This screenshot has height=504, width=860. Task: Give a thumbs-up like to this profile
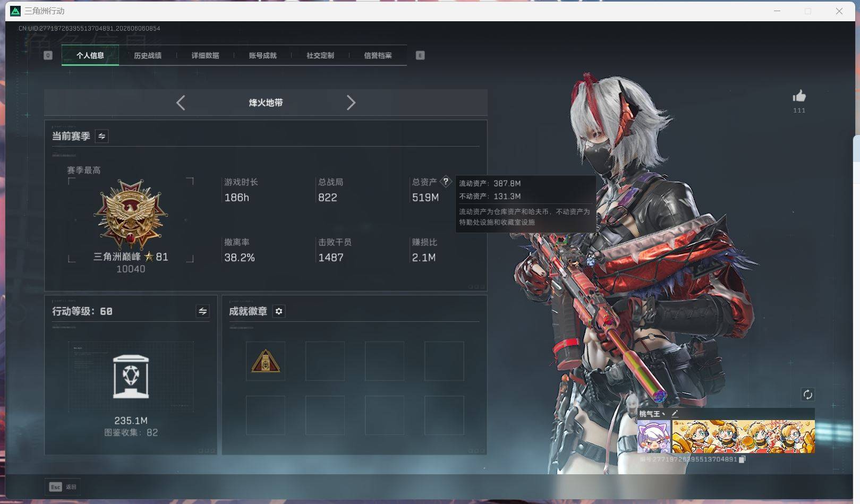pos(799,96)
